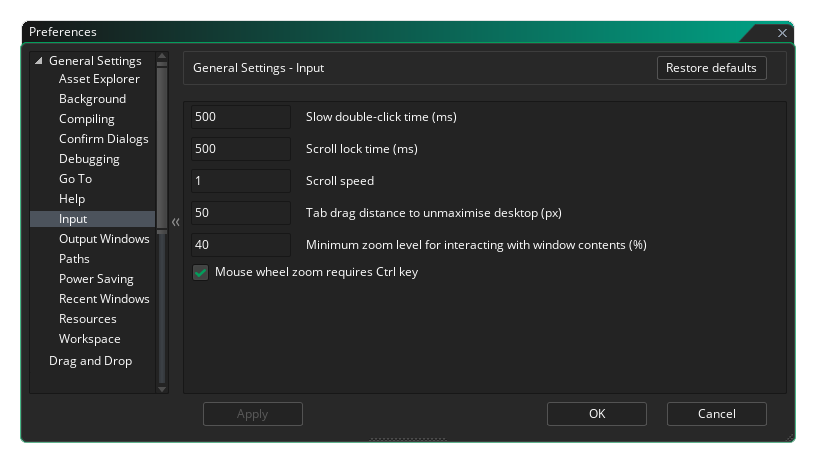This screenshot has width=816, height=463.
Task: Focus the Scroll speed input box
Action: (x=240, y=181)
